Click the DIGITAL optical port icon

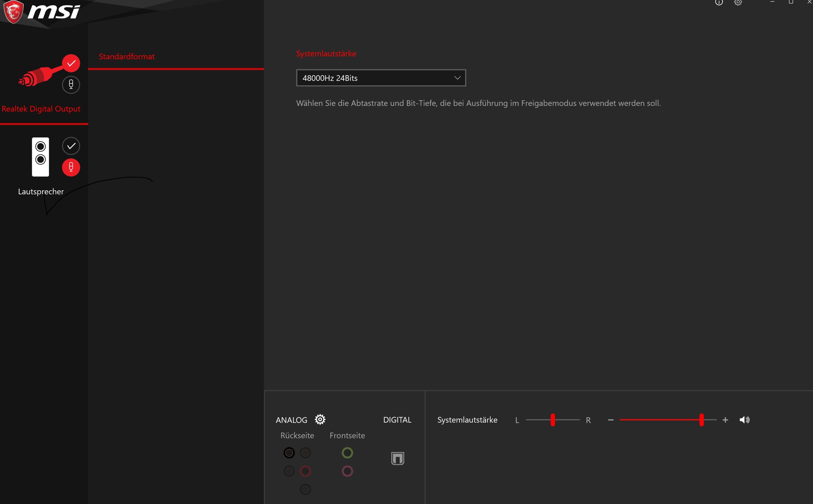tap(397, 458)
